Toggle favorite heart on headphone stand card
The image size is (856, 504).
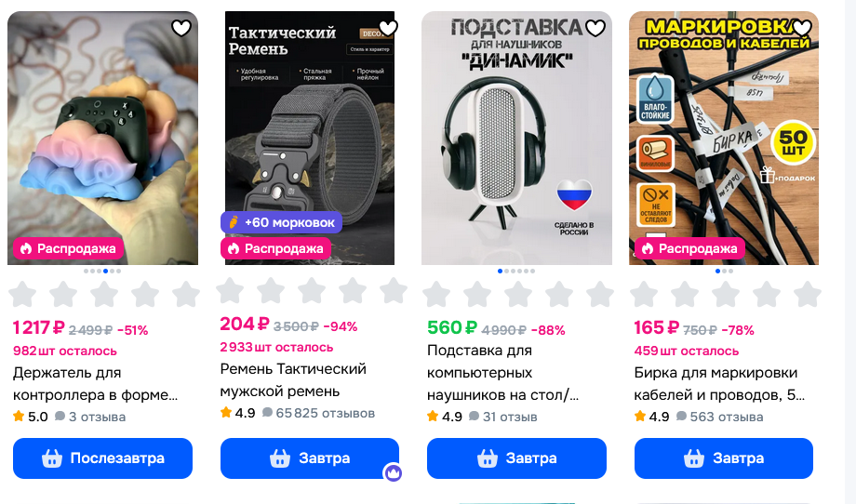tap(595, 28)
